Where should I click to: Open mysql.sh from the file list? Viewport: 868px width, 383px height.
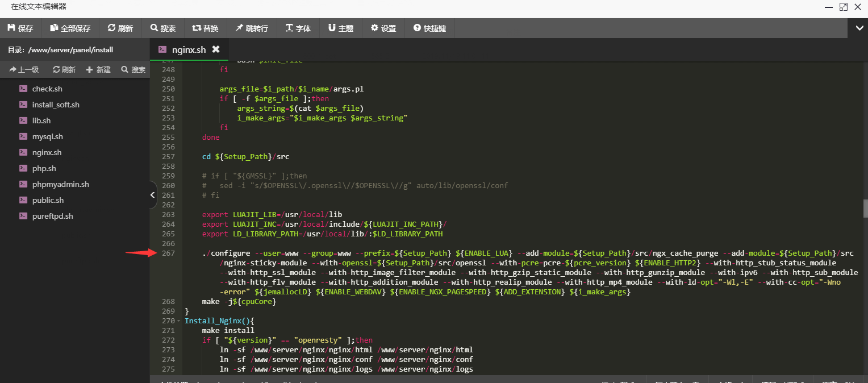point(48,136)
